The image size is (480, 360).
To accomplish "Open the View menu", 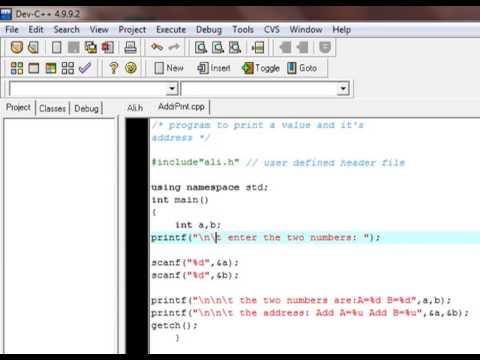I will point(99,30).
